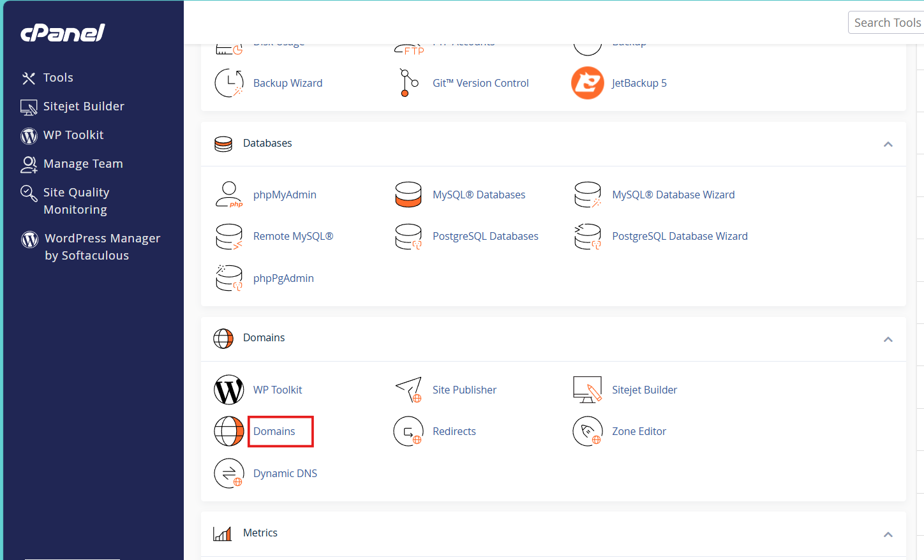The image size is (924, 560).
Task: Click the Git Version Control branch icon
Action: (x=408, y=83)
